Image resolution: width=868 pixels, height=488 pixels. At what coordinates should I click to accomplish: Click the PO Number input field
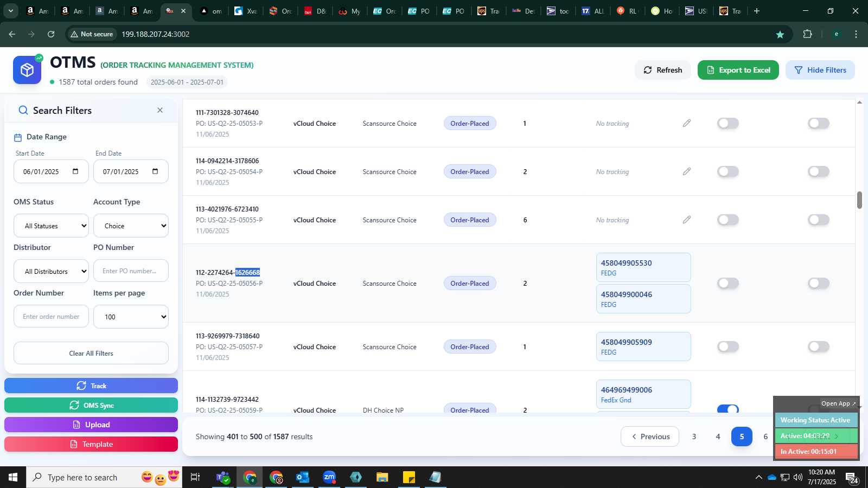click(x=131, y=271)
